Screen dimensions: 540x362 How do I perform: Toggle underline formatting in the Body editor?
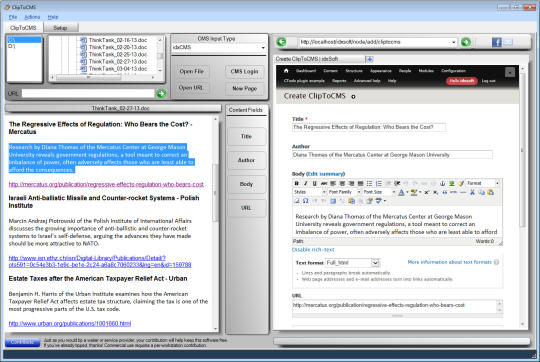pyautogui.click(x=314, y=183)
